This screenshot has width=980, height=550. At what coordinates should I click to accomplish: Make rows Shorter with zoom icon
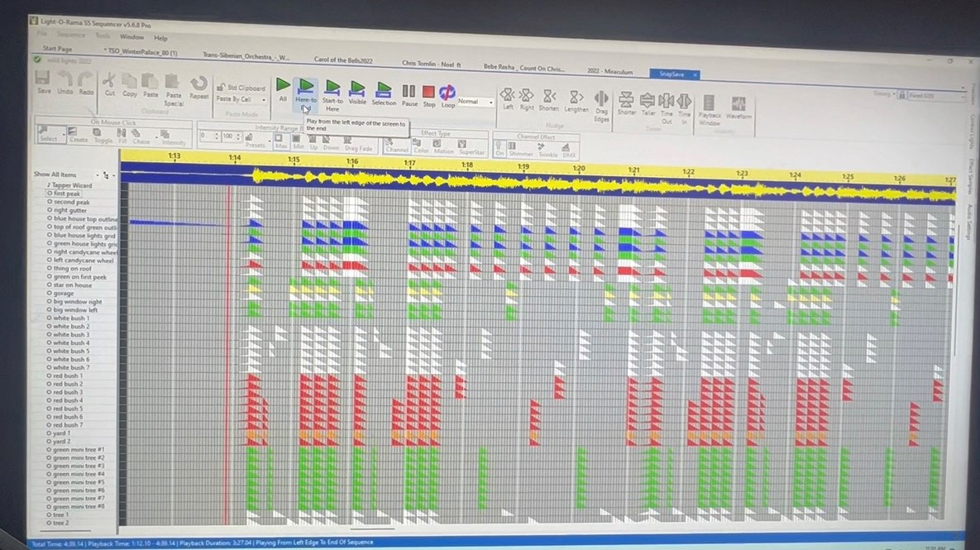626,103
